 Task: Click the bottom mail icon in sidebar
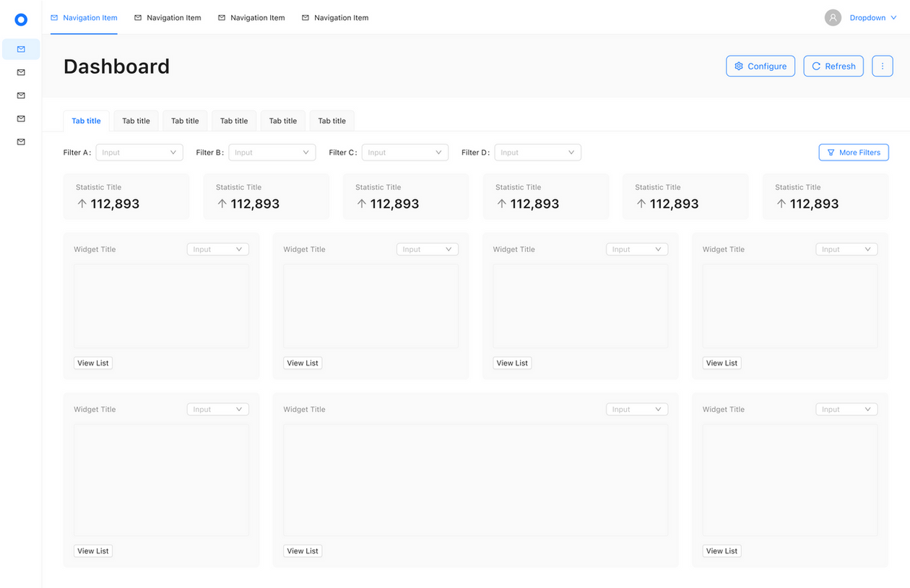[21, 142]
